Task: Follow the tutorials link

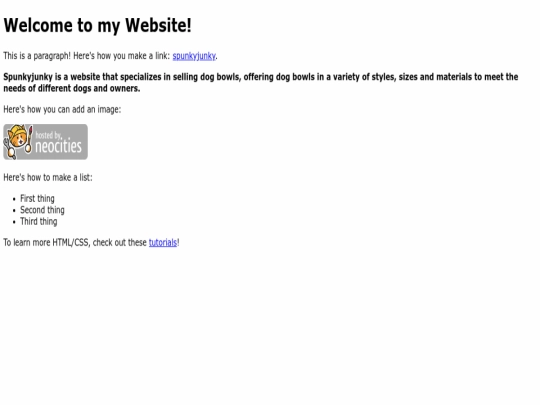Action: pos(163,242)
